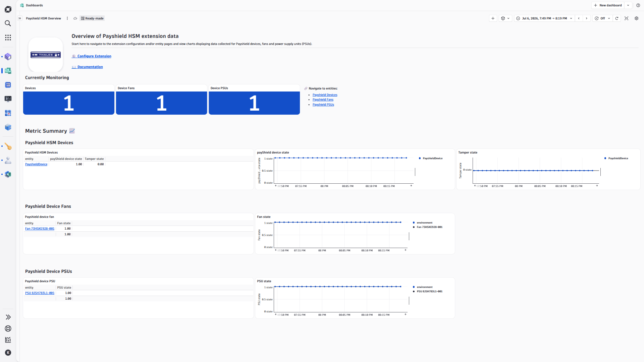Screen dimensions: 644x362
Task: Open the search magnifier in the sidebar
Action: (x=8, y=23)
